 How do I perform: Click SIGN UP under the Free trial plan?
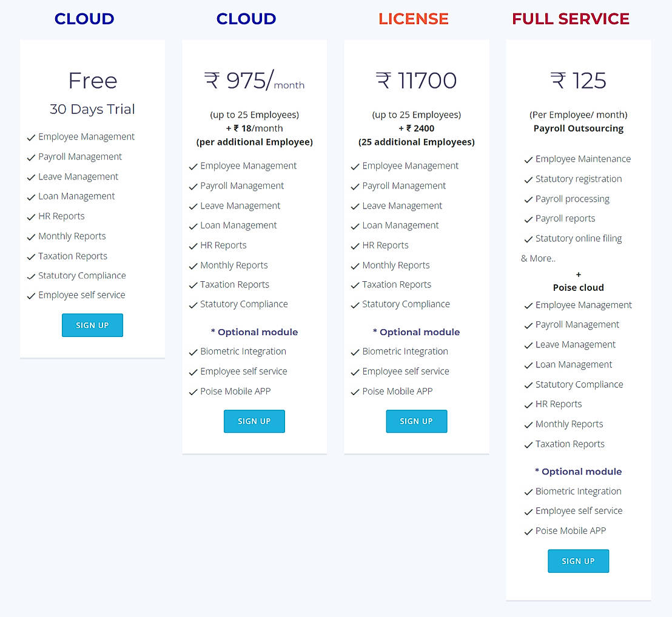coord(92,325)
